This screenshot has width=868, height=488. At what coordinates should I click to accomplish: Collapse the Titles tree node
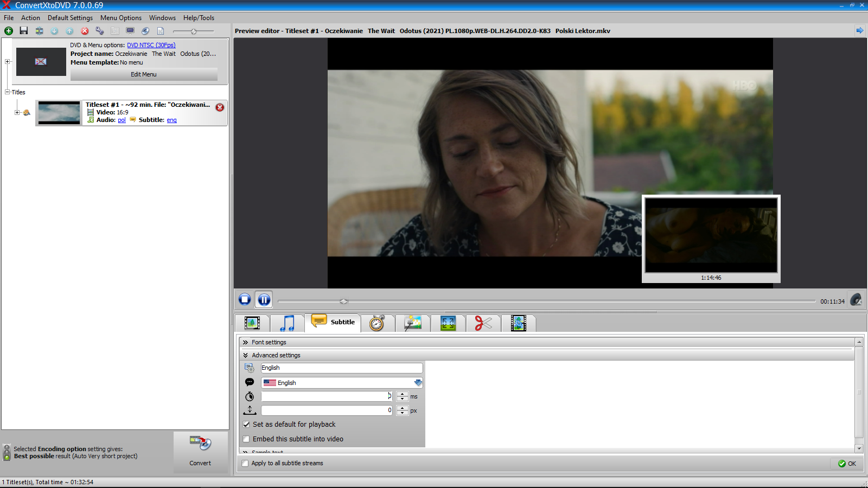8,92
